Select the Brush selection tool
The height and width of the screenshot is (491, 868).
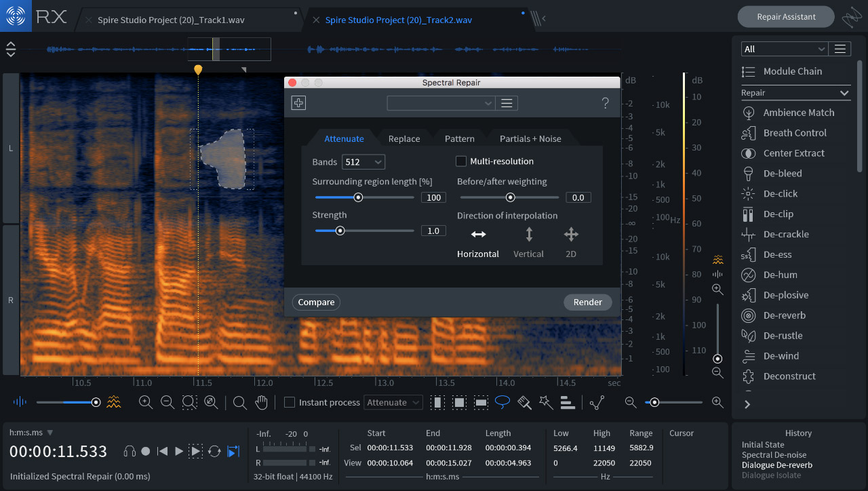524,402
